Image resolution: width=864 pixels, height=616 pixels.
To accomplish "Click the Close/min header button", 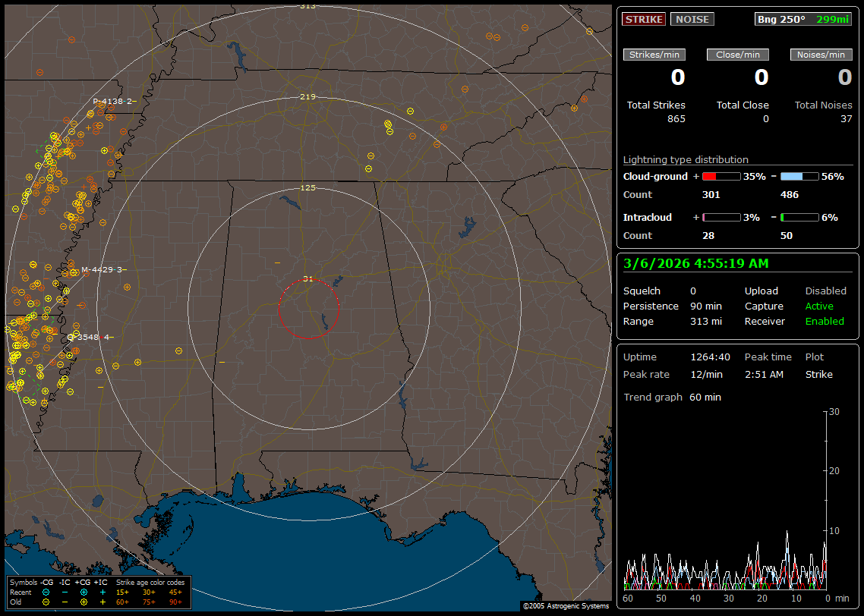I will (738, 55).
